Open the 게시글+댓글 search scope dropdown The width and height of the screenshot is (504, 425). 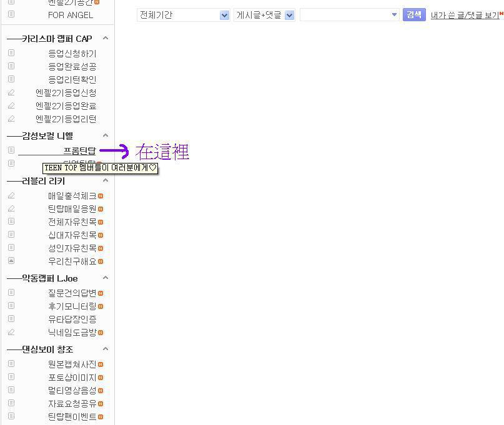pyautogui.click(x=265, y=15)
